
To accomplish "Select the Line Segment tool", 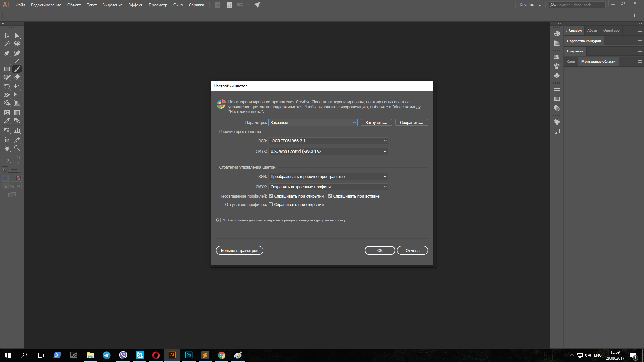I will coord(17,61).
